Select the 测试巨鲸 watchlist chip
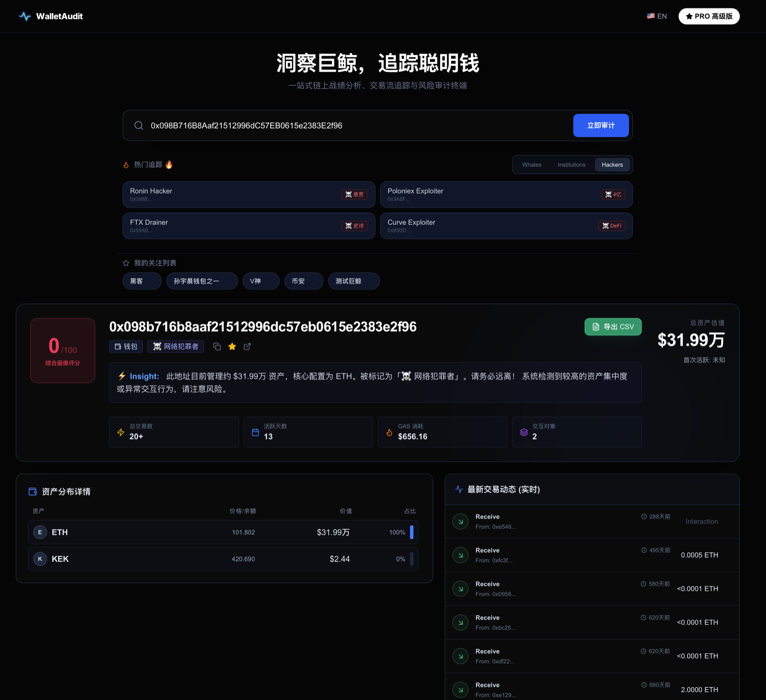766x700 pixels. tap(354, 281)
